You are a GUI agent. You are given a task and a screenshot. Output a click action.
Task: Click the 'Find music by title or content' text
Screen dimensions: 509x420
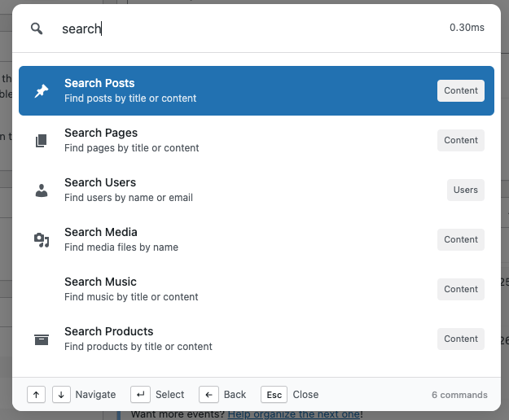pos(131,297)
